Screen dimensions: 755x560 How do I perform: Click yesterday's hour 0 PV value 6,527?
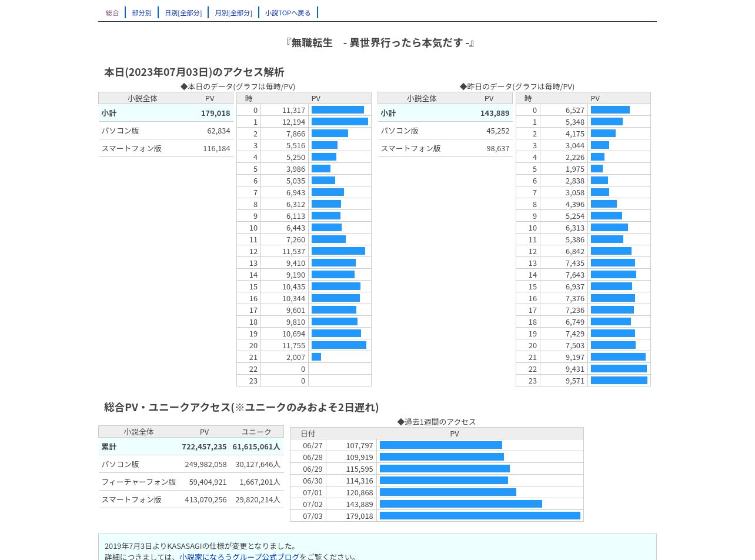(575, 110)
